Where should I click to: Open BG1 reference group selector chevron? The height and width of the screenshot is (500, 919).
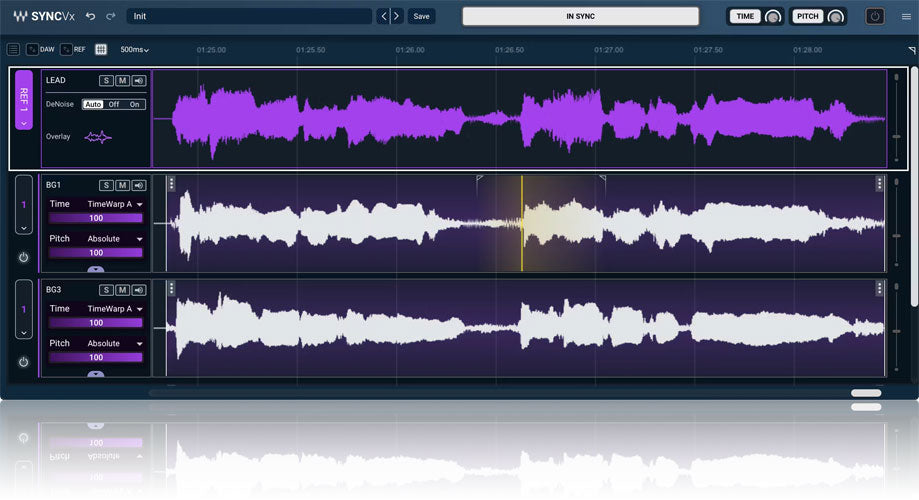24,228
